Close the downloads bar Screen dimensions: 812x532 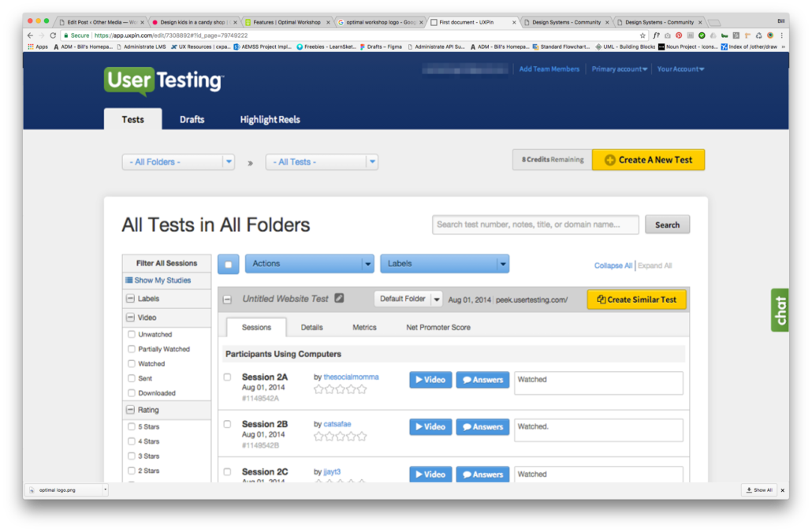(x=783, y=490)
